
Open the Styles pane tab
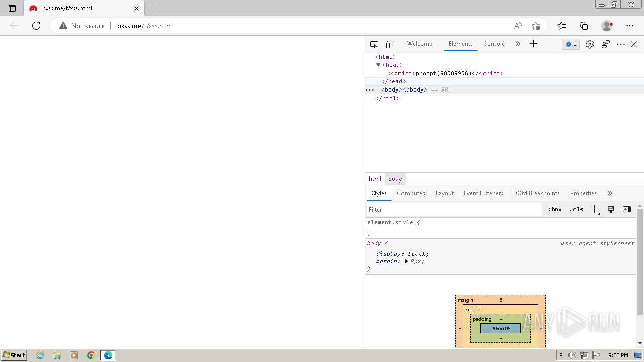[x=379, y=193]
